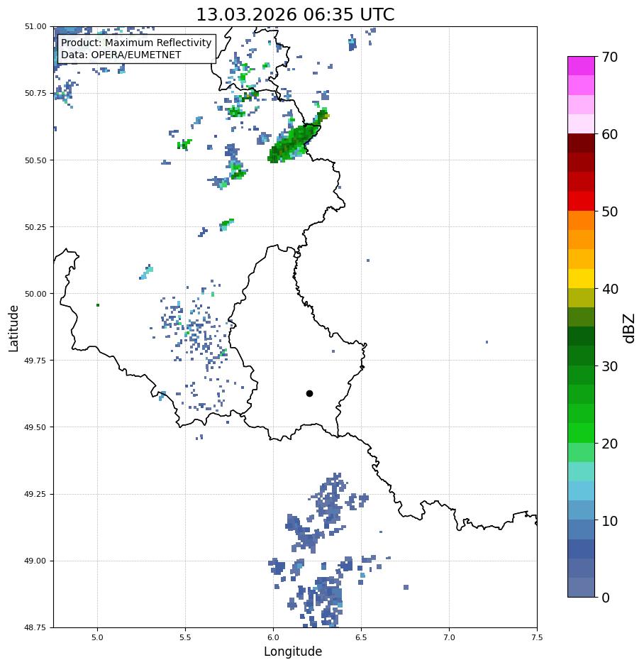Click the longitude tick label '7.5'
This screenshot has height=665, width=644.
[537, 637]
